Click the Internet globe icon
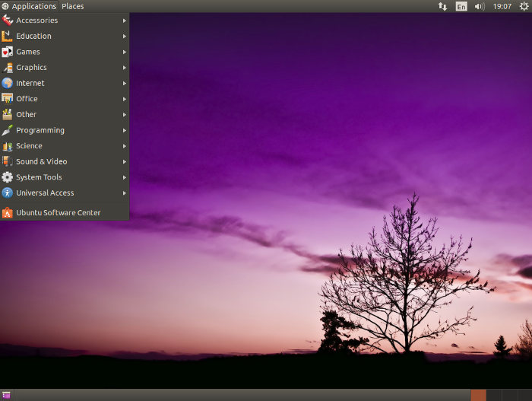Viewport: 532px width, 401px height. 8,83
